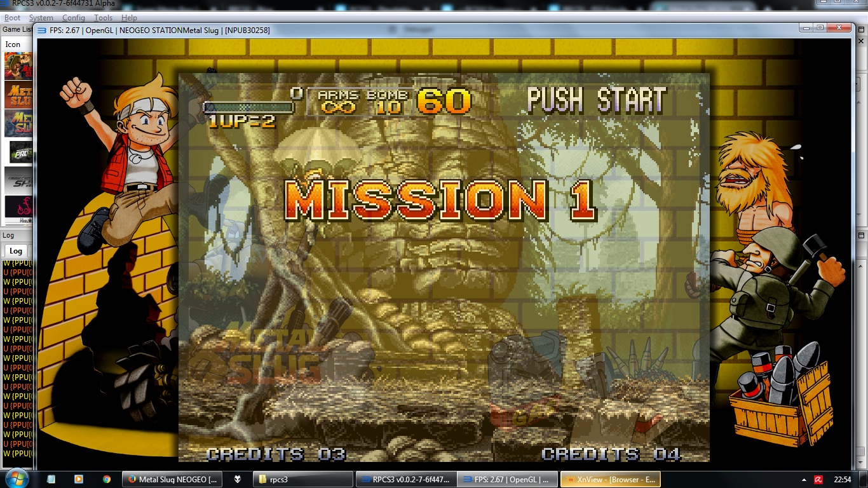Show hidden system tray icons

click(804, 480)
